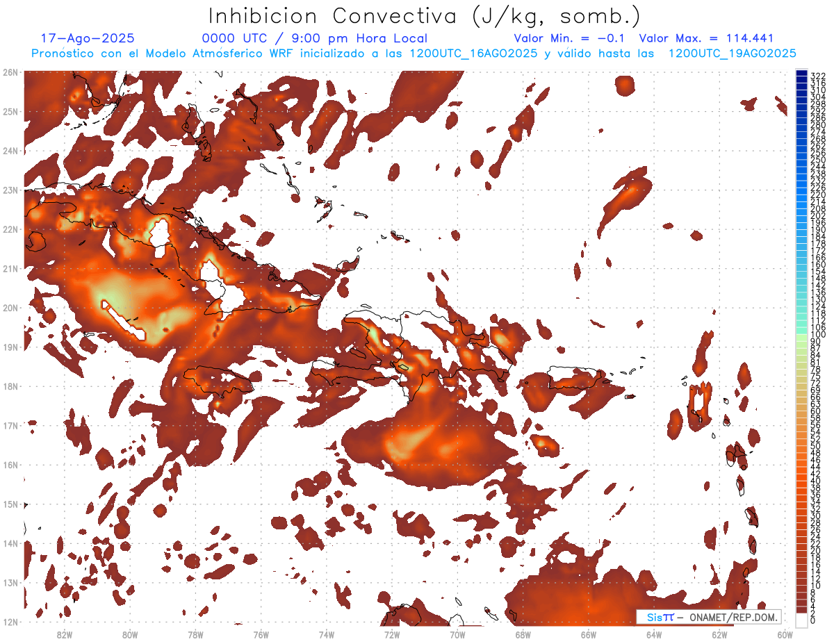Click the 'Valor Min. = -0.1' label

(x=572, y=39)
